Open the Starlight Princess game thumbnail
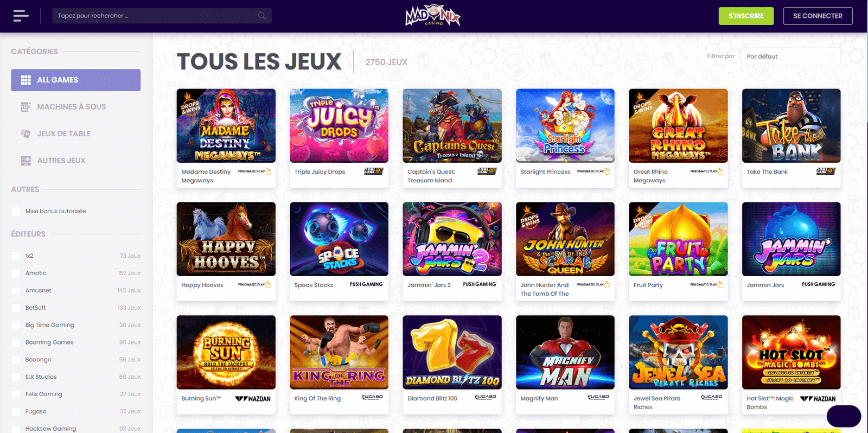 pos(565,126)
